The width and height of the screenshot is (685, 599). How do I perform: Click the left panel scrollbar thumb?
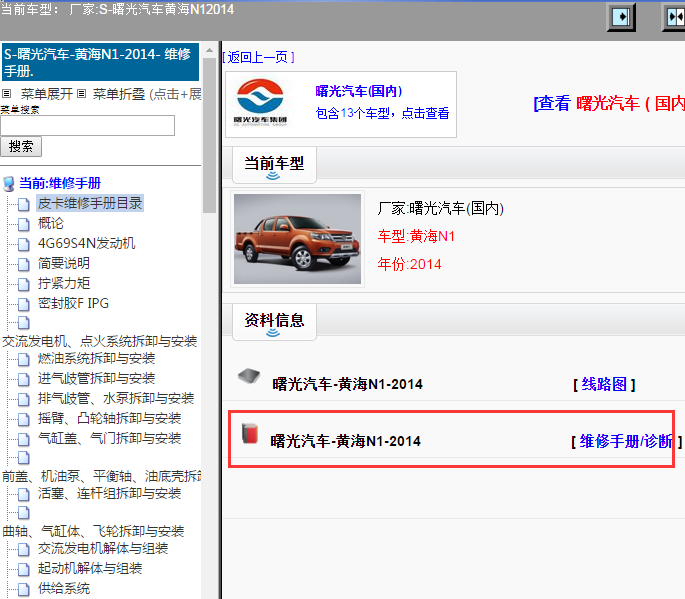[210, 135]
